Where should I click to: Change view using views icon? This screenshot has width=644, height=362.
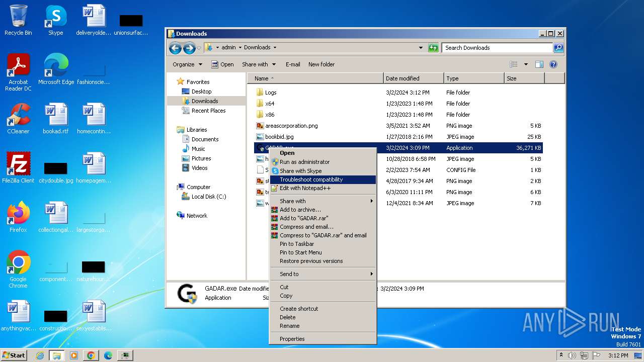(x=513, y=64)
